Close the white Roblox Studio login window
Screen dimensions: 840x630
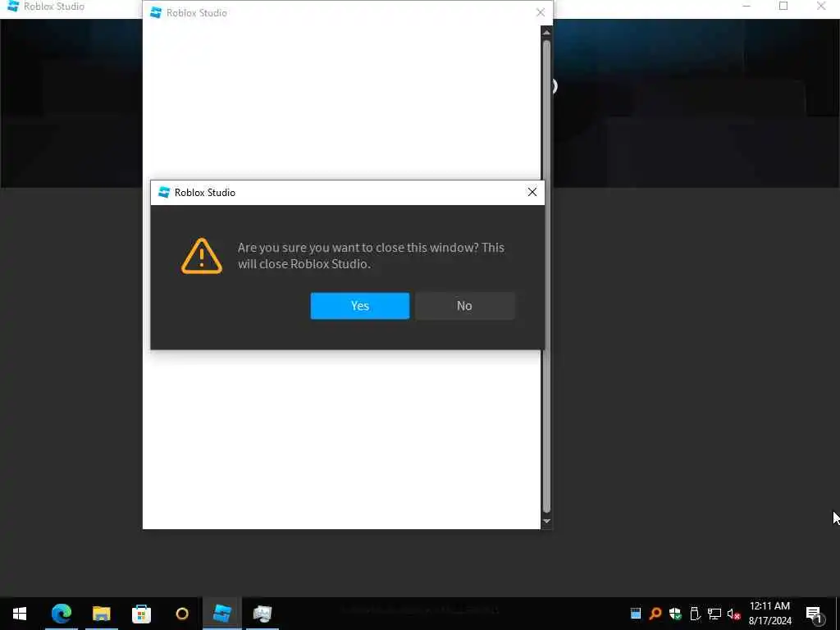pyautogui.click(x=540, y=12)
